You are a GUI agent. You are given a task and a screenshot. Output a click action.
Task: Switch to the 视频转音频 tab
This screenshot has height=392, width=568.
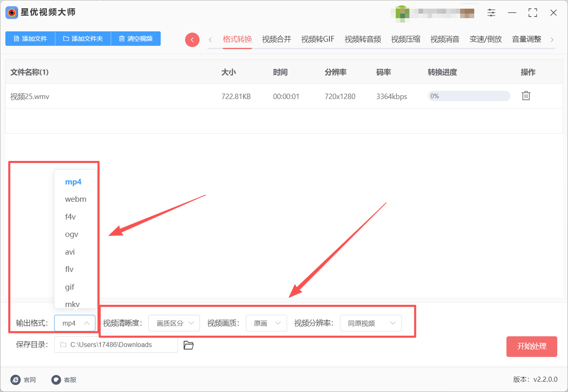tap(363, 39)
